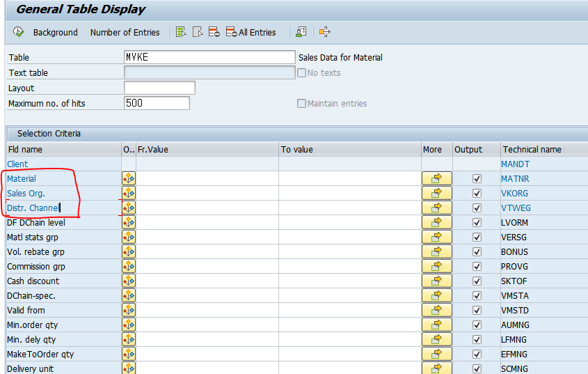Open selection option icon for Cash discount
Viewport: 588px width, 374px height.
tap(129, 281)
